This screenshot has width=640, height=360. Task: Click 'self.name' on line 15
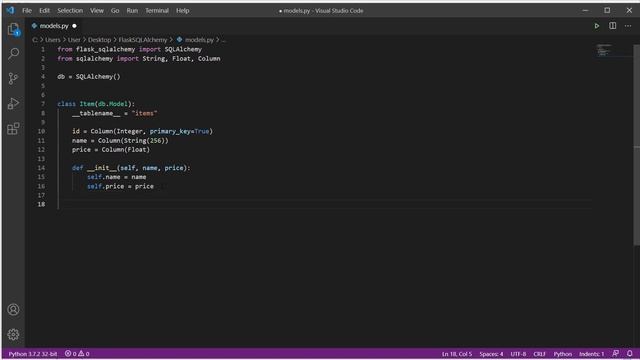(x=104, y=177)
